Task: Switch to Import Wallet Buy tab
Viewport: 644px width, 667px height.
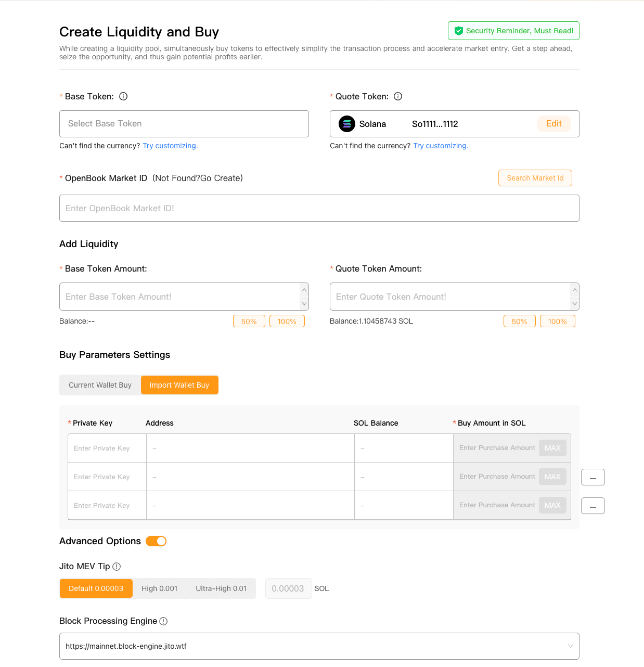Action: (x=179, y=385)
